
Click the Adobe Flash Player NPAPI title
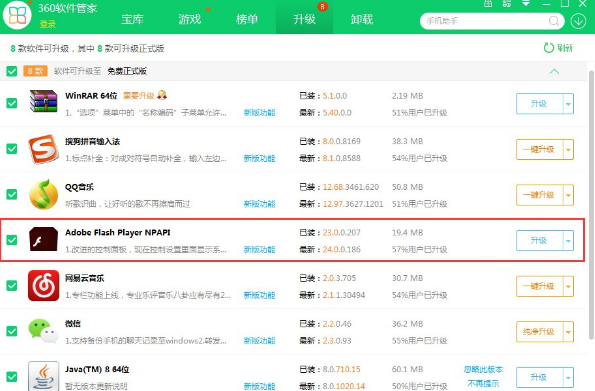(118, 232)
